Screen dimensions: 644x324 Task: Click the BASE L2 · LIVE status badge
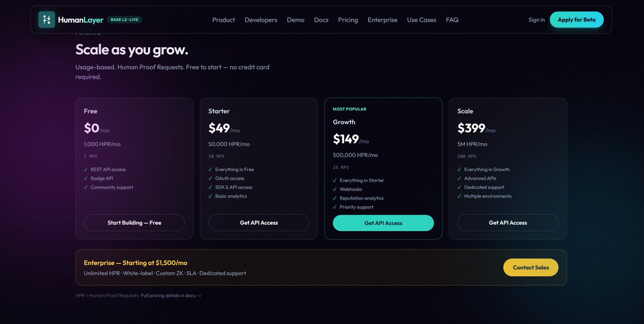click(x=125, y=20)
